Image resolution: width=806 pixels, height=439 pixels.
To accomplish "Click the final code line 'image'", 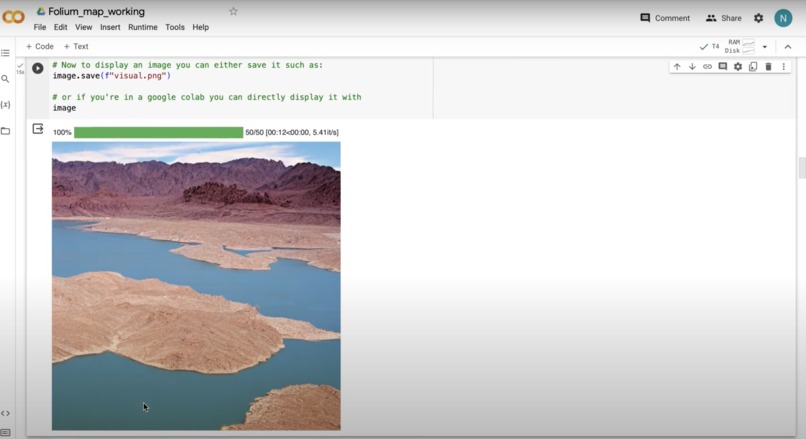I will pyautogui.click(x=64, y=108).
